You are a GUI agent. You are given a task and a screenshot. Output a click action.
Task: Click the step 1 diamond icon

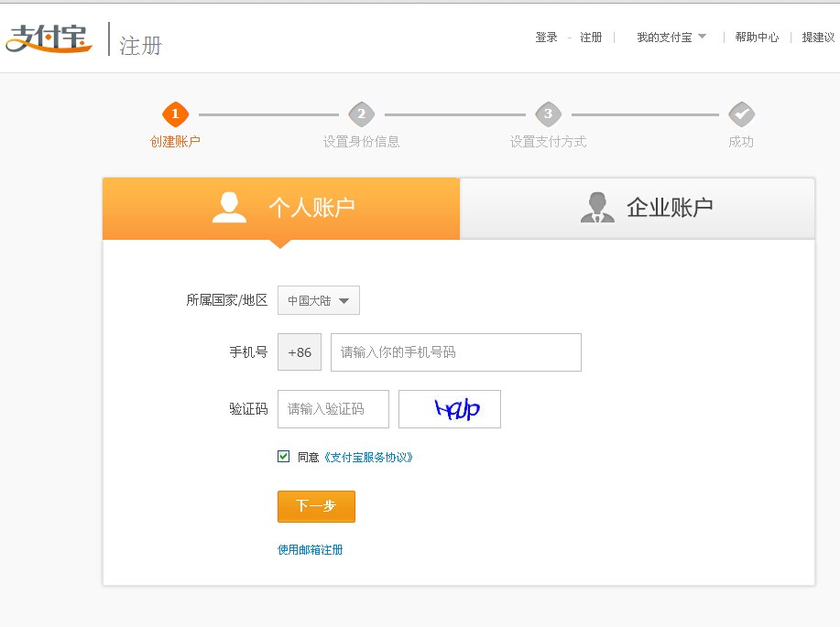[x=175, y=114]
